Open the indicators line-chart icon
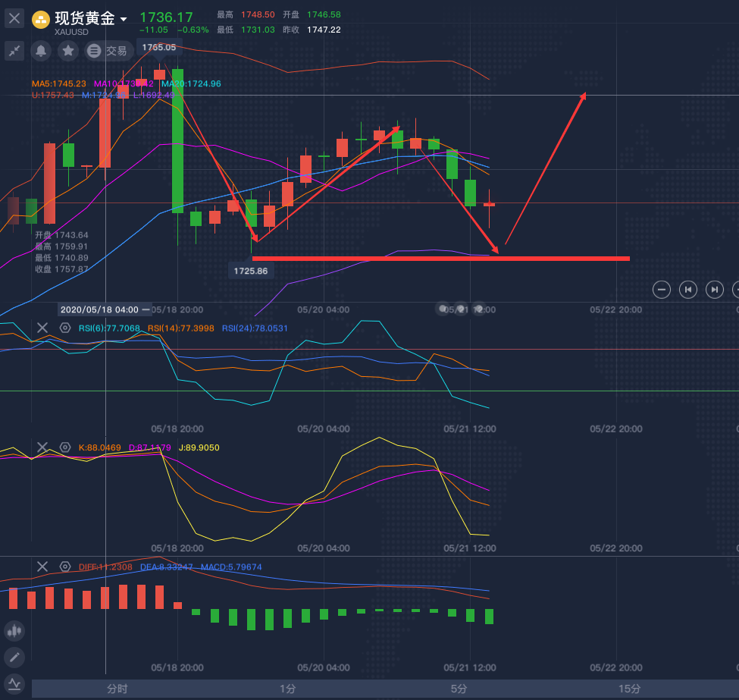This screenshot has height=700, width=739. (x=14, y=683)
